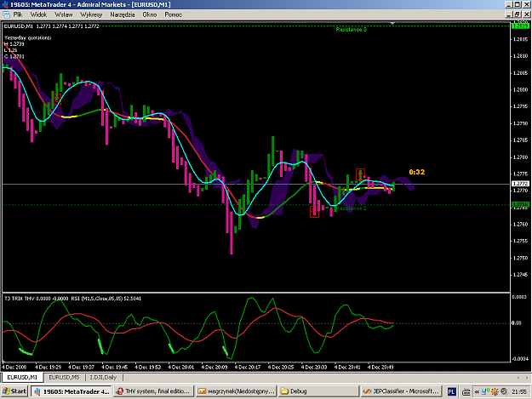Click the MetaTrader icon in the title bar
Screen dimensions: 532x399
coord(5,4)
